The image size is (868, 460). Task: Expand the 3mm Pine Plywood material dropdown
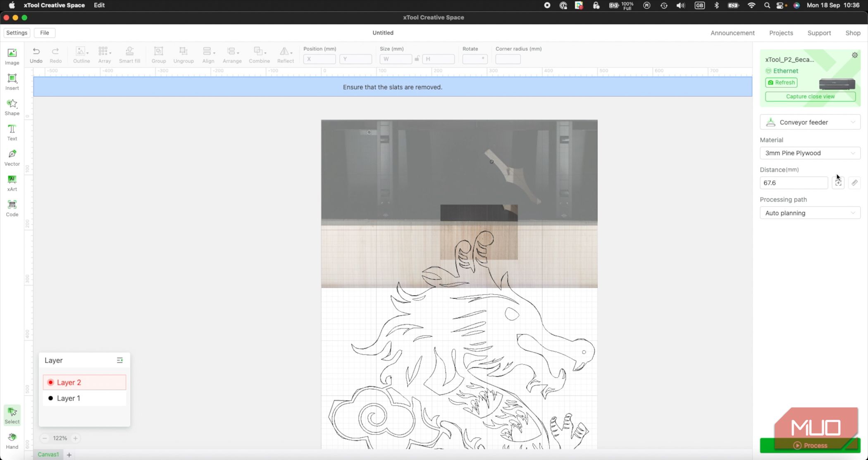pos(809,153)
